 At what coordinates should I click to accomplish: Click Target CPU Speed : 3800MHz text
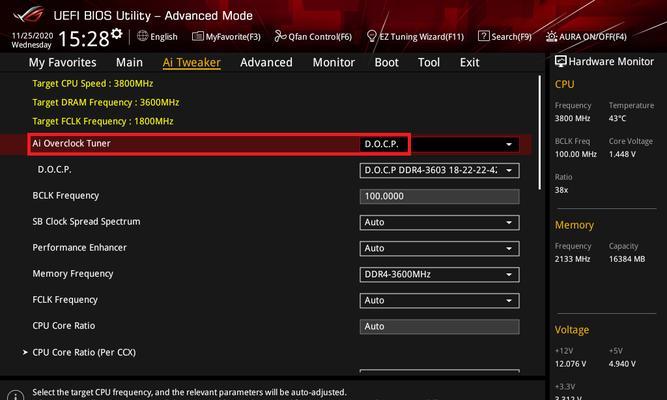[x=93, y=83]
